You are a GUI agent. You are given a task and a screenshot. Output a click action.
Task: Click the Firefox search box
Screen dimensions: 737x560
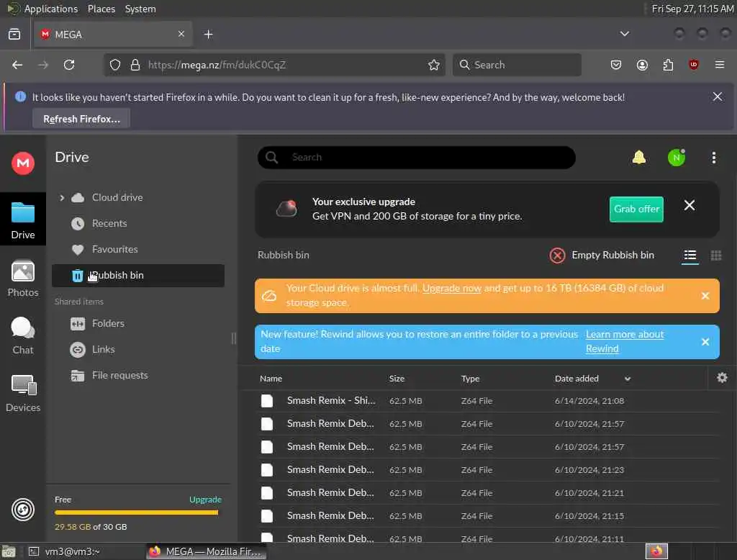click(517, 65)
